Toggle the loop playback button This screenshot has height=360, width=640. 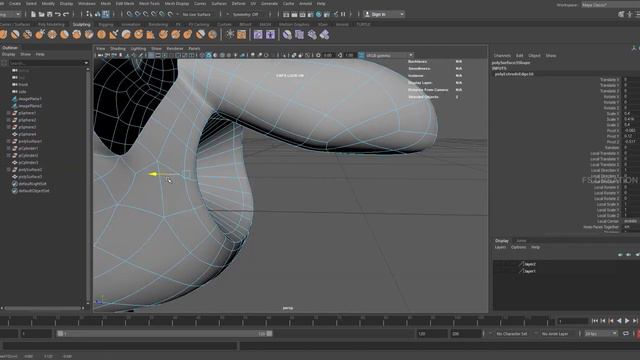point(626,333)
